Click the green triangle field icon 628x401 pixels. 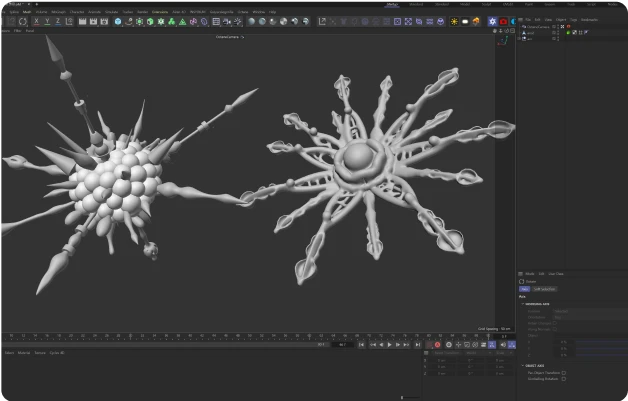[183, 22]
